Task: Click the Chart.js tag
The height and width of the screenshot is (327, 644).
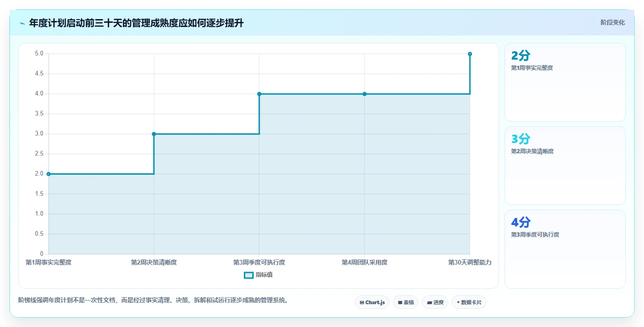Action: click(x=372, y=302)
